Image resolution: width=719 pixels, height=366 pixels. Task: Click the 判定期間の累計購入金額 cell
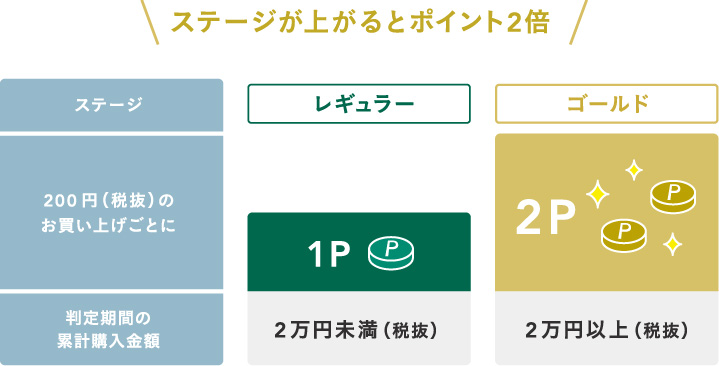point(111,329)
